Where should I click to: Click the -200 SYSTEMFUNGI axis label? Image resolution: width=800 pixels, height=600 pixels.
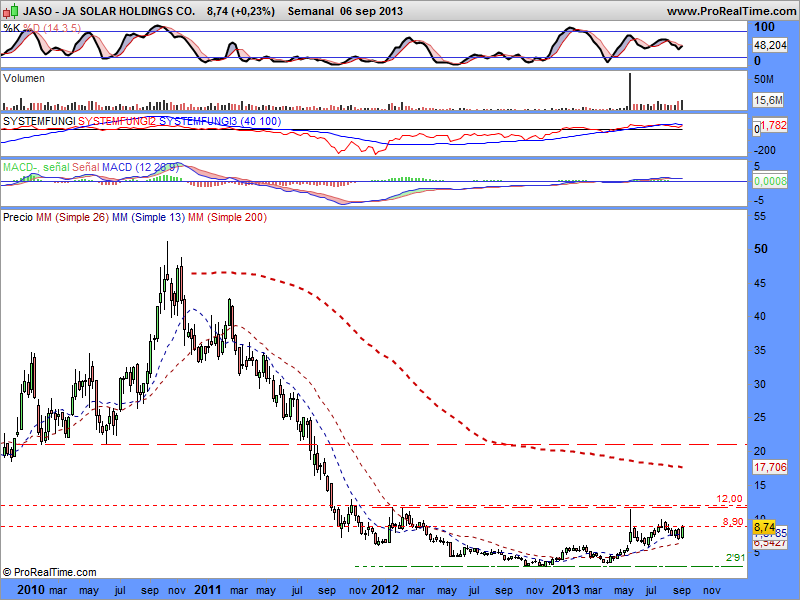(x=765, y=150)
